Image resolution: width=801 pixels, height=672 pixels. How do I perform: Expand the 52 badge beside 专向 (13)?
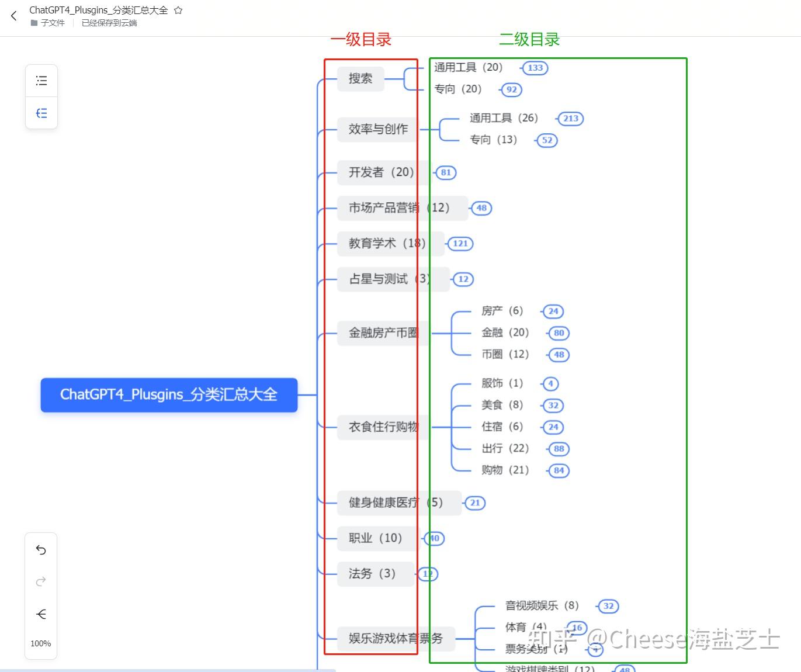pos(547,140)
